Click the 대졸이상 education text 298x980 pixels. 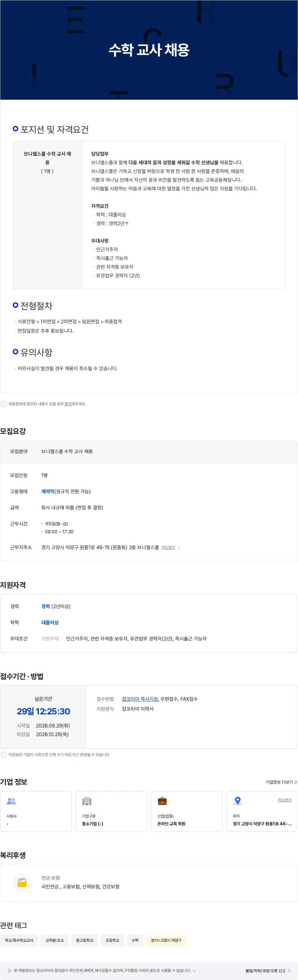pyautogui.click(x=50, y=622)
